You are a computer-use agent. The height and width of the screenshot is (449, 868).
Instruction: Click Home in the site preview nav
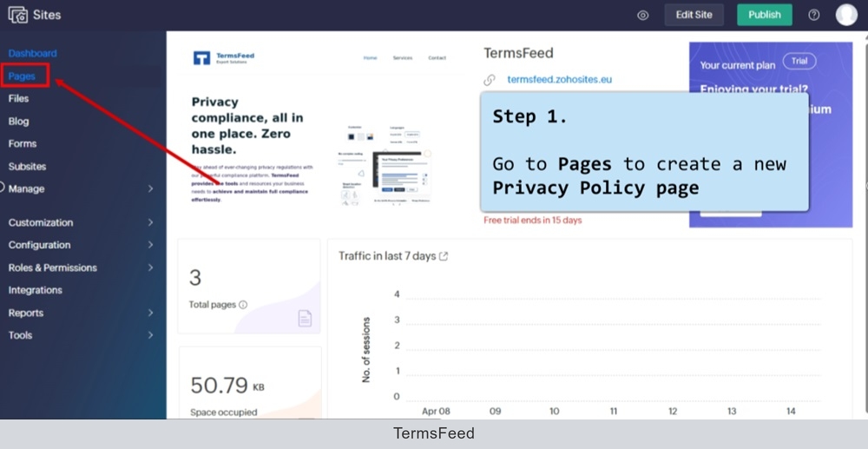(x=370, y=57)
